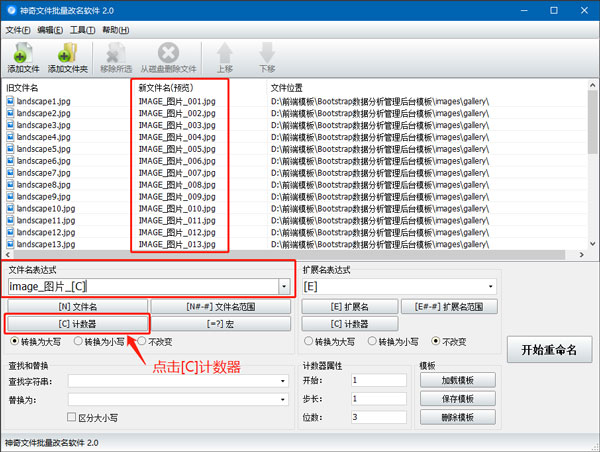Image resolution: width=600 pixels, height=452 pixels.
Task: Click filename [C] Counter button
Action: click(x=77, y=324)
